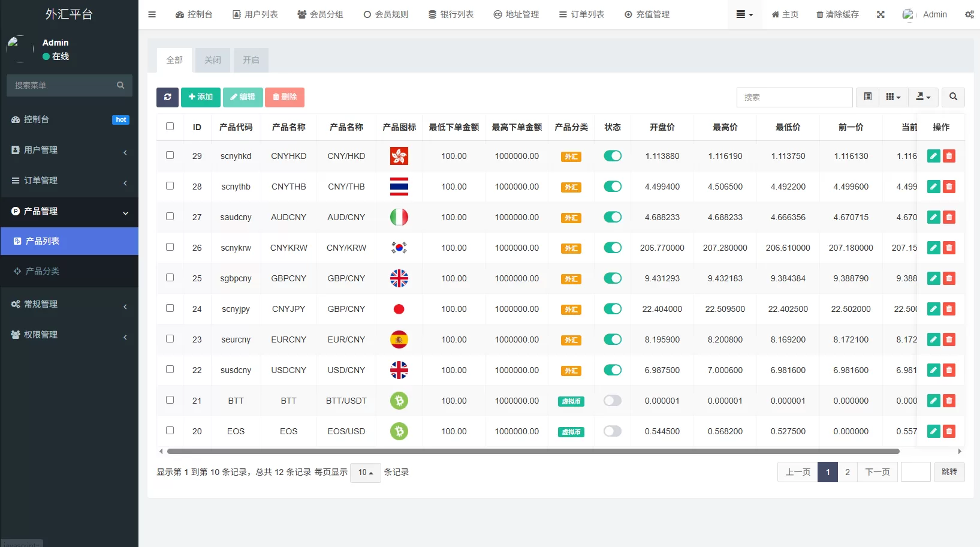
Task: Open the export dropdown above the table
Action: tap(923, 97)
